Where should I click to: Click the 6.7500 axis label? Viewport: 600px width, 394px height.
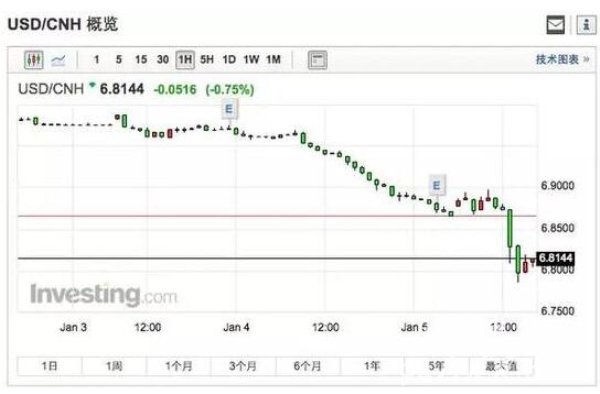coord(558,311)
